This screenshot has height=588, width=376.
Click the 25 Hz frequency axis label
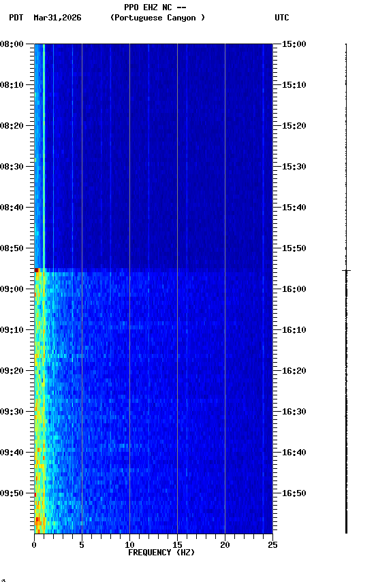pos(272,545)
